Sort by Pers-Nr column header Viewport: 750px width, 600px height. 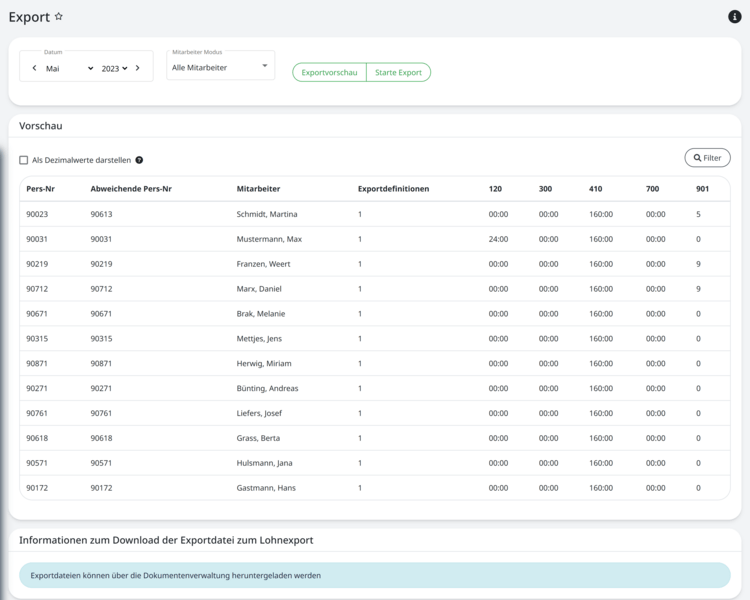(x=40, y=189)
